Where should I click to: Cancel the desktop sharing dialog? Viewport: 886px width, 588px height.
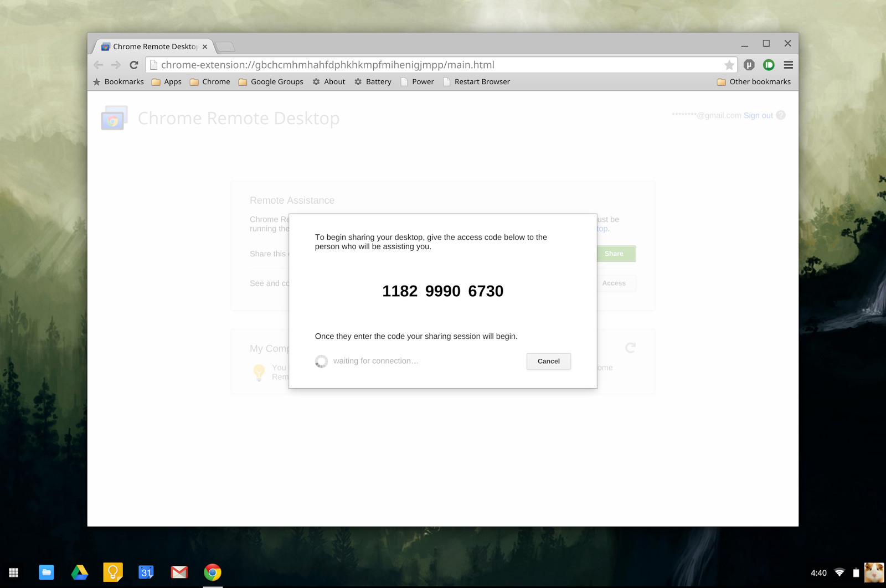(x=548, y=361)
